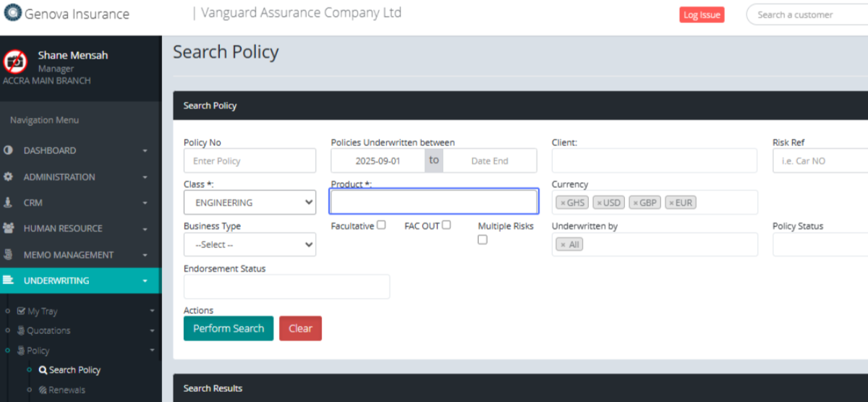Click the Dashboard gauge icon

(9, 150)
